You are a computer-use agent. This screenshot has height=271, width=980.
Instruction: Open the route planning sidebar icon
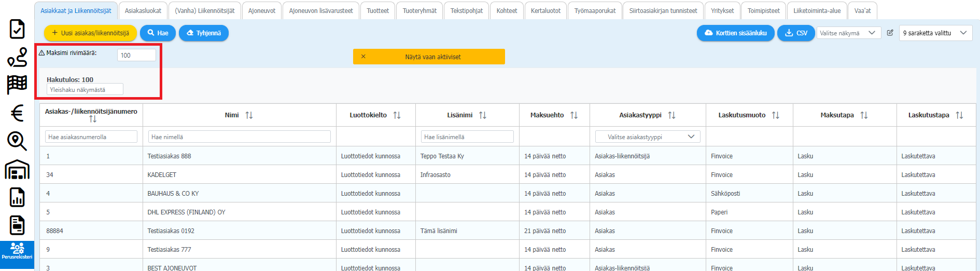tap(17, 57)
